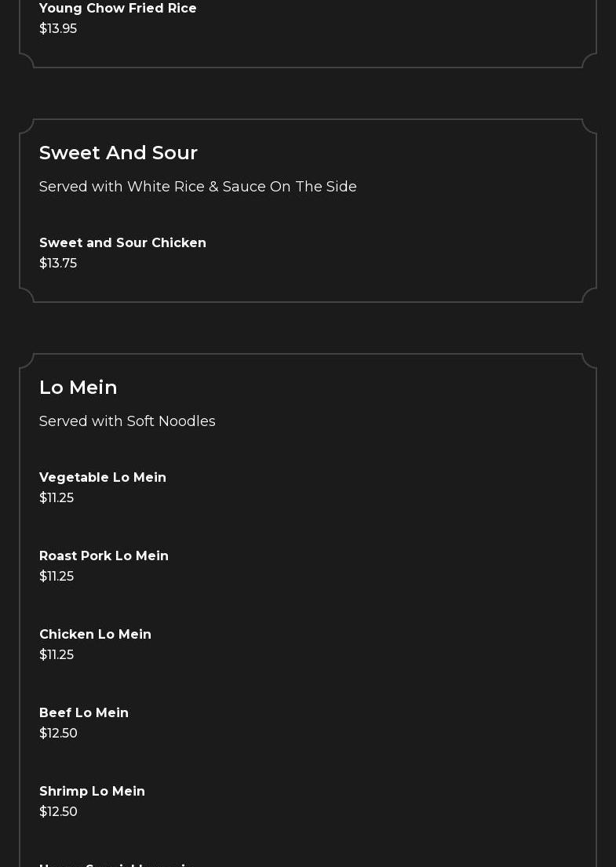Open the Shrimp Lo Mein item
This screenshot has width=616, height=867.
[92, 792]
